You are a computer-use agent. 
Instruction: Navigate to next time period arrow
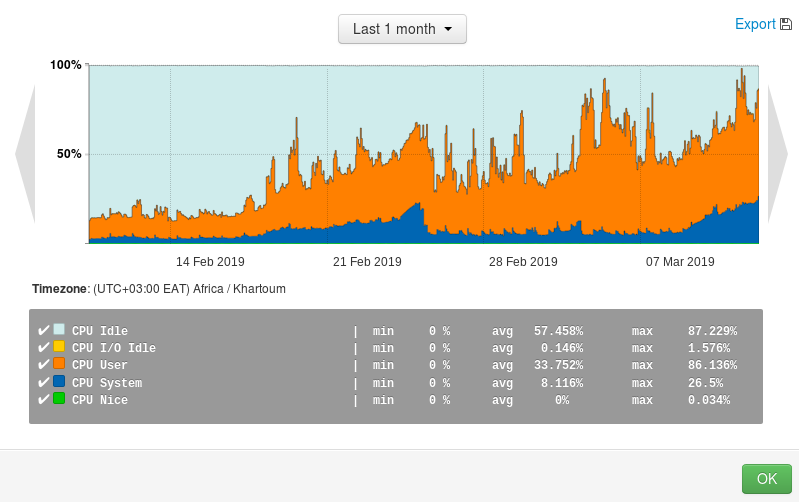(777, 154)
